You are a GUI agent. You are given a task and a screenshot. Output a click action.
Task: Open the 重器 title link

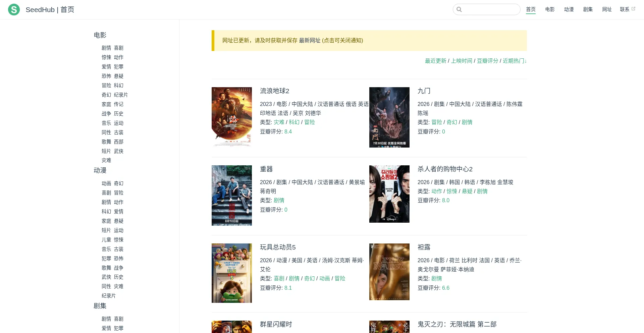266,169
